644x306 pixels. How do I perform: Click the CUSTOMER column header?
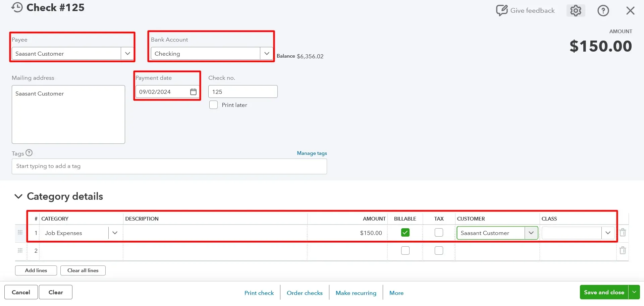tap(471, 219)
